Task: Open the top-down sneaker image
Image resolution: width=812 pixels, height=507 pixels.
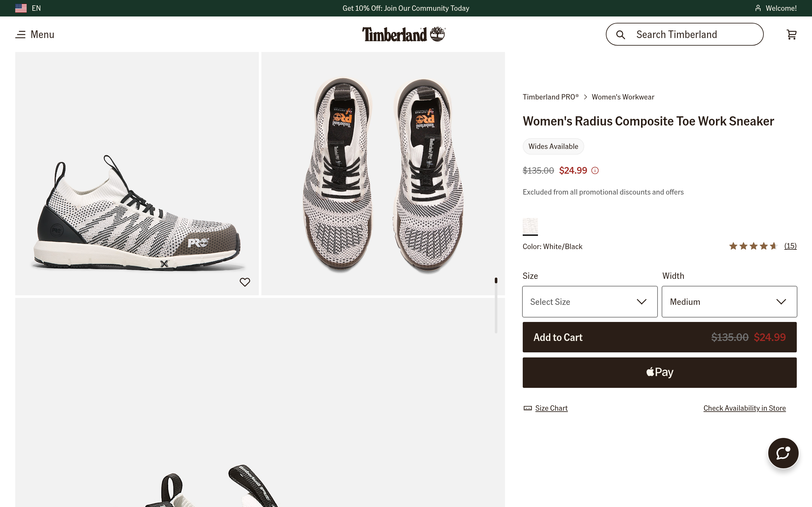Action: tap(383, 173)
